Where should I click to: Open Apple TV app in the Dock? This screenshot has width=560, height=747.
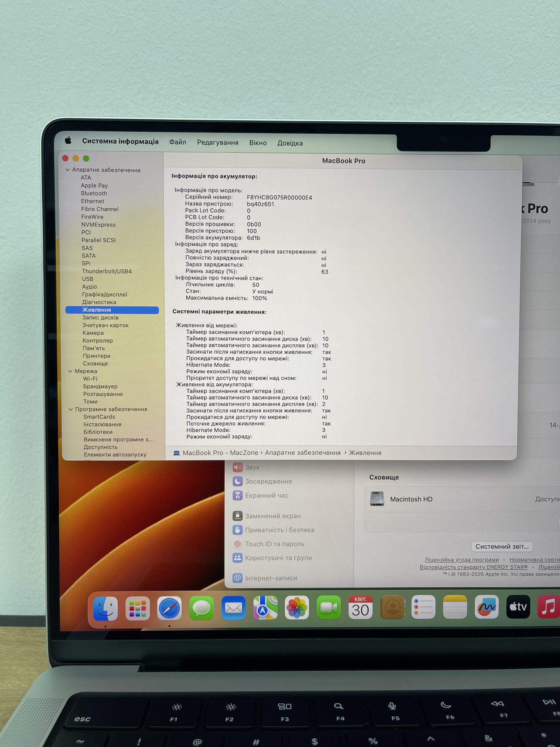pos(518,607)
